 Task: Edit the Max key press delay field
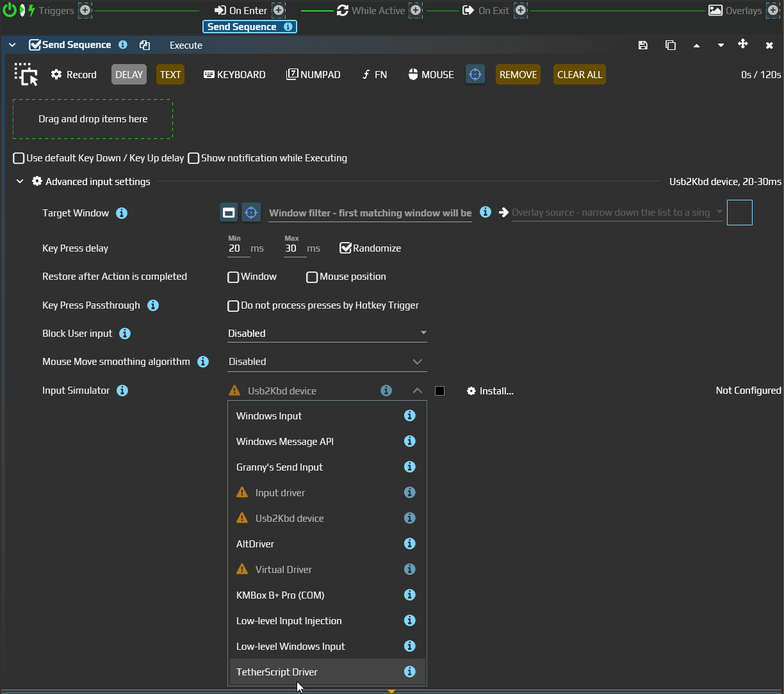pyautogui.click(x=294, y=248)
